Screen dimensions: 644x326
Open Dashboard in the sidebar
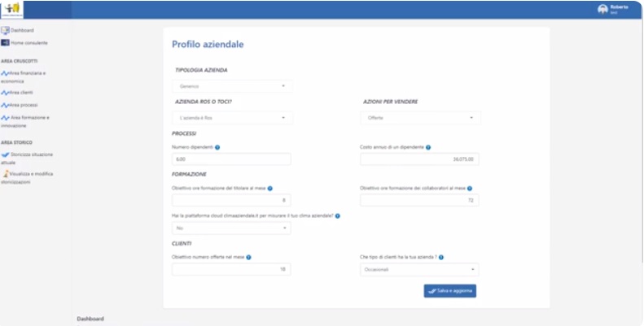(21, 30)
